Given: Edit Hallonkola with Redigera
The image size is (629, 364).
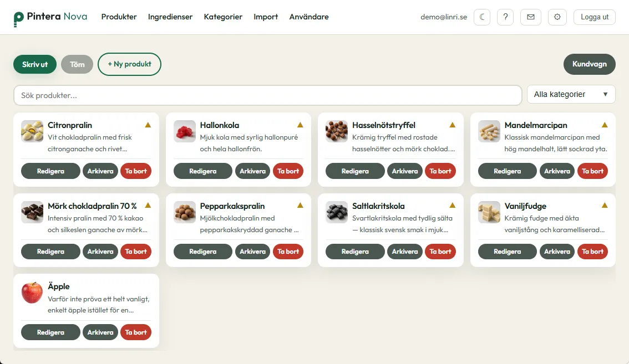Looking at the screenshot, I should click(203, 171).
